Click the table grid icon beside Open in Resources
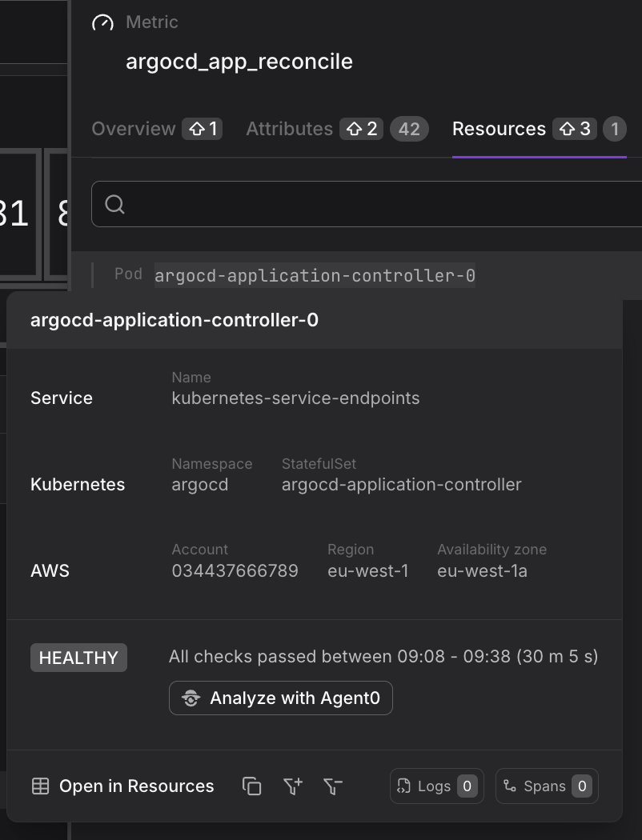Image resolution: width=642 pixels, height=840 pixels. coord(39,786)
